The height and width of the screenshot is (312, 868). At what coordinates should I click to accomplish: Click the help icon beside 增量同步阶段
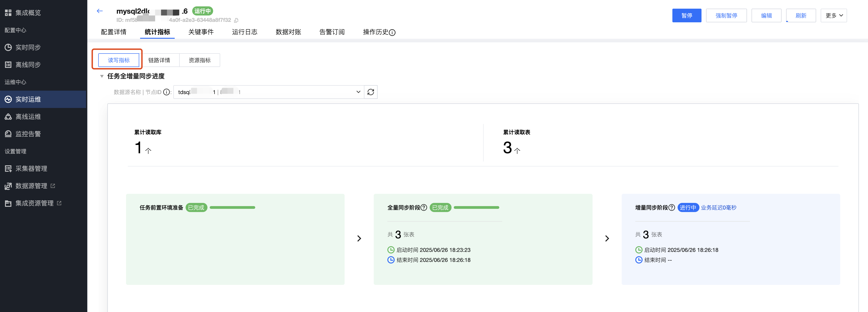point(671,207)
